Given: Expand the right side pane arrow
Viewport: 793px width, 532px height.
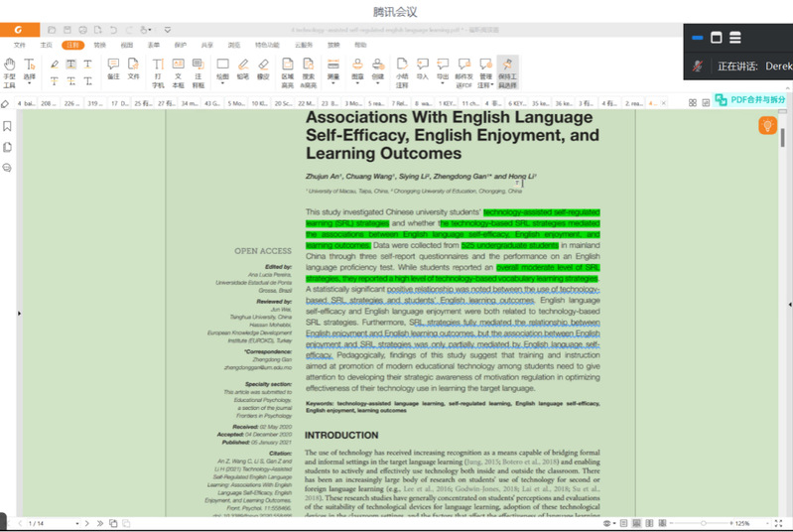Looking at the screenshot, I should click(790, 305).
